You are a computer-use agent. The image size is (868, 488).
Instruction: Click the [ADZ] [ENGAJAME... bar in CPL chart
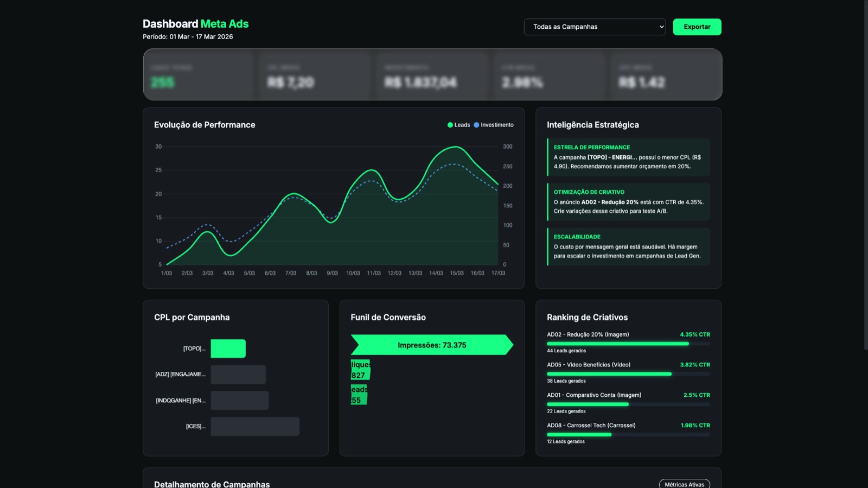point(238,375)
